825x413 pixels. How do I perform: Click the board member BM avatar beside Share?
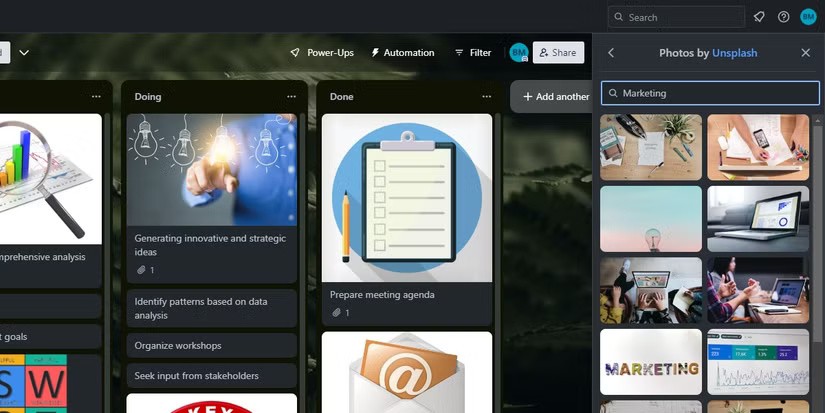[518, 53]
